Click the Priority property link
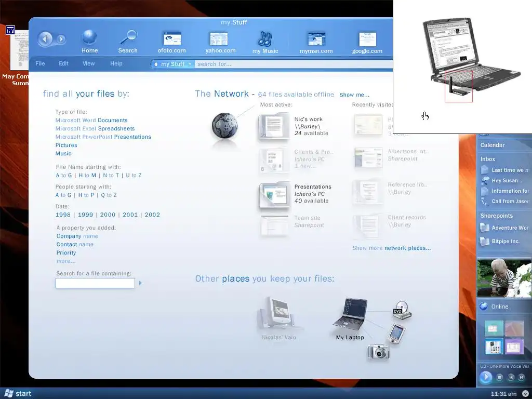Viewport: 532px width, 399px height. coord(66,253)
